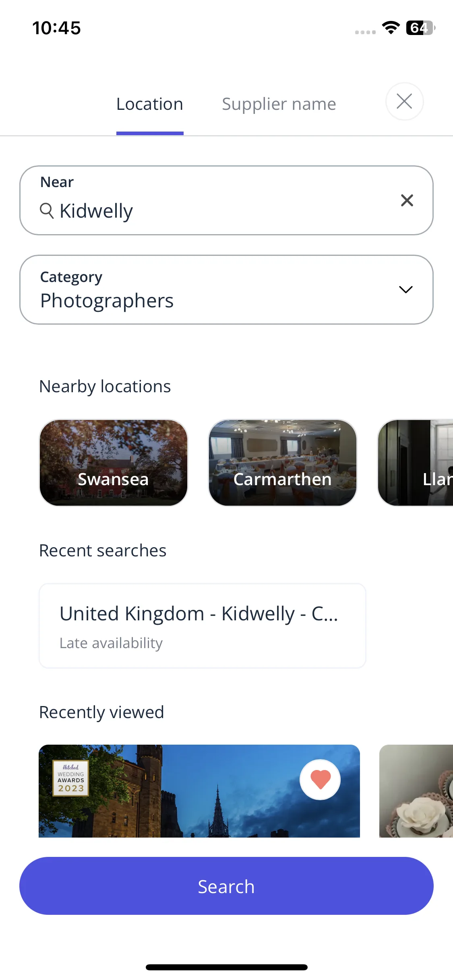The image size is (453, 980).
Task: Open the recently viewed castle venue photo
Action: [x=199, y=791]
